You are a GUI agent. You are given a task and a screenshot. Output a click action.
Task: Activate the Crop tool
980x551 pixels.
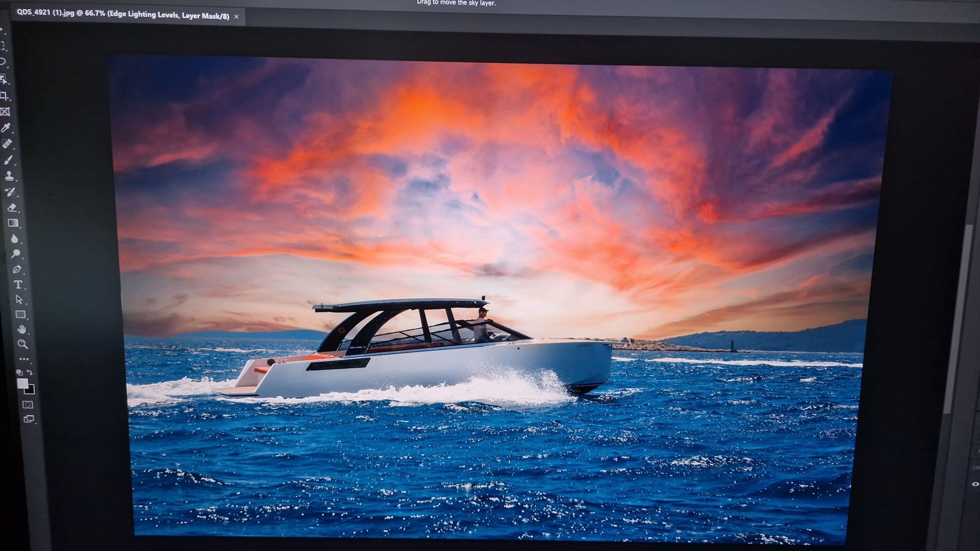tap(4, 96)
